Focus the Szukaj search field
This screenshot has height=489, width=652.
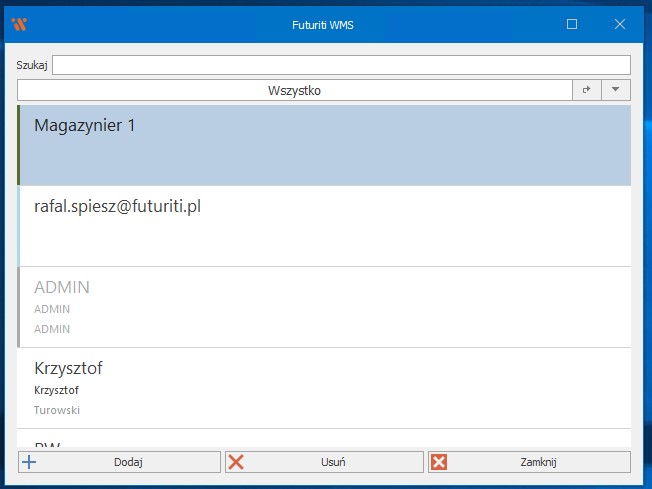coord(341,65)
